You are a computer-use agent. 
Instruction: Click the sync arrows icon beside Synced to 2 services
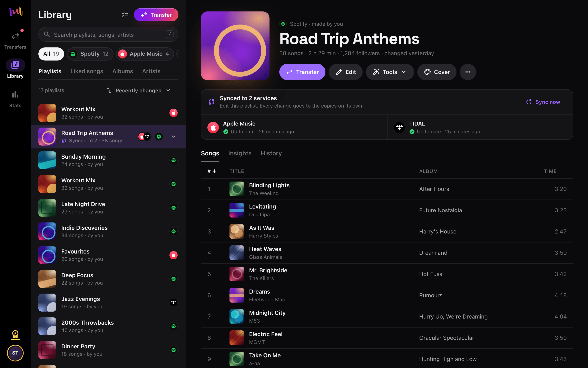211,102
